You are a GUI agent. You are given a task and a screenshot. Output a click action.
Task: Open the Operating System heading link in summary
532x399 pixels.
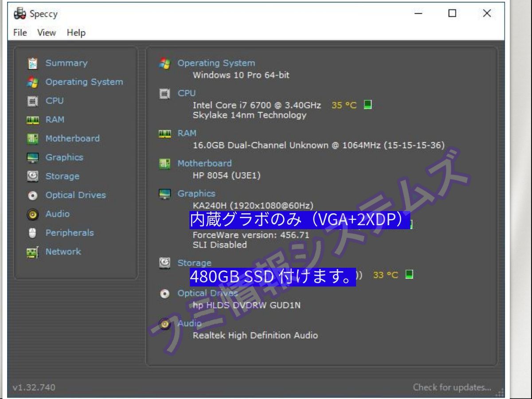(x=216, y=63)
